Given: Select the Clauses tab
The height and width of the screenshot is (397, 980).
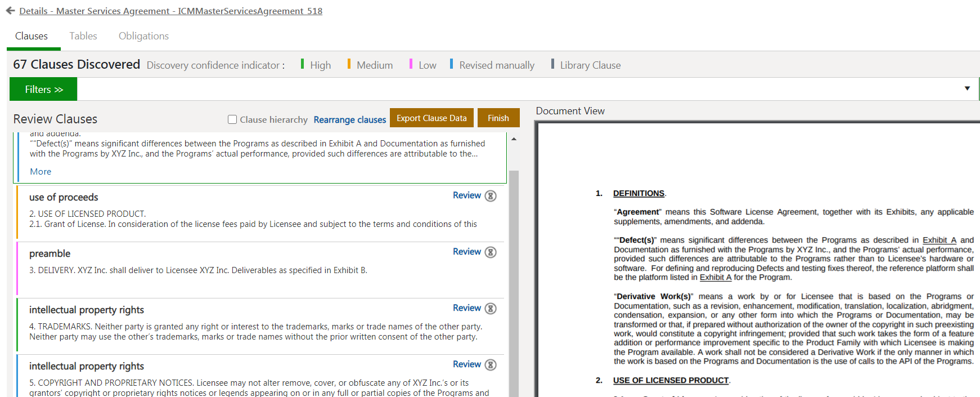Looking at the screenshot, I should (32, 36).
